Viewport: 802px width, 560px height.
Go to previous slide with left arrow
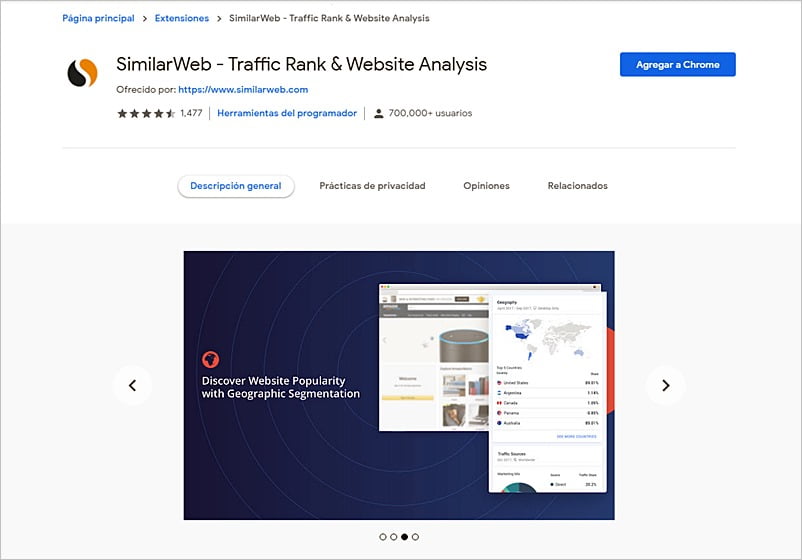132,385
